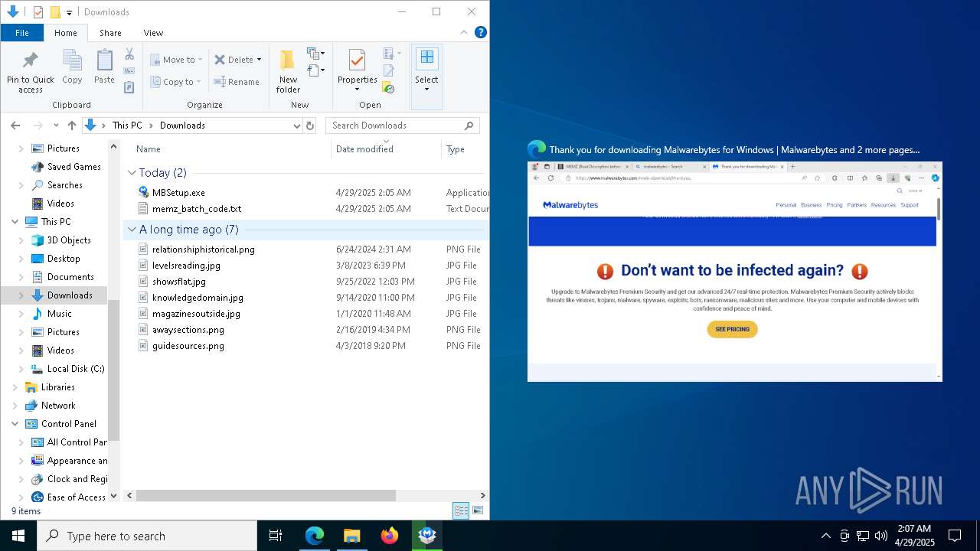Screen dimensions: 980x551
Task: Expand the Libraries tree node
Action: pyautogui.click(x=15, y=387)
